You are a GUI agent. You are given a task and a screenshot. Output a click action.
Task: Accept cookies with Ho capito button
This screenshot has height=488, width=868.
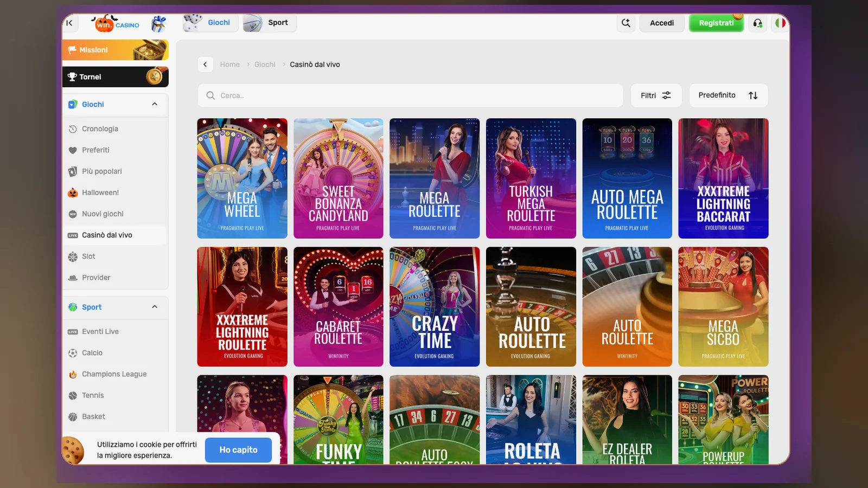pos(238,450)
